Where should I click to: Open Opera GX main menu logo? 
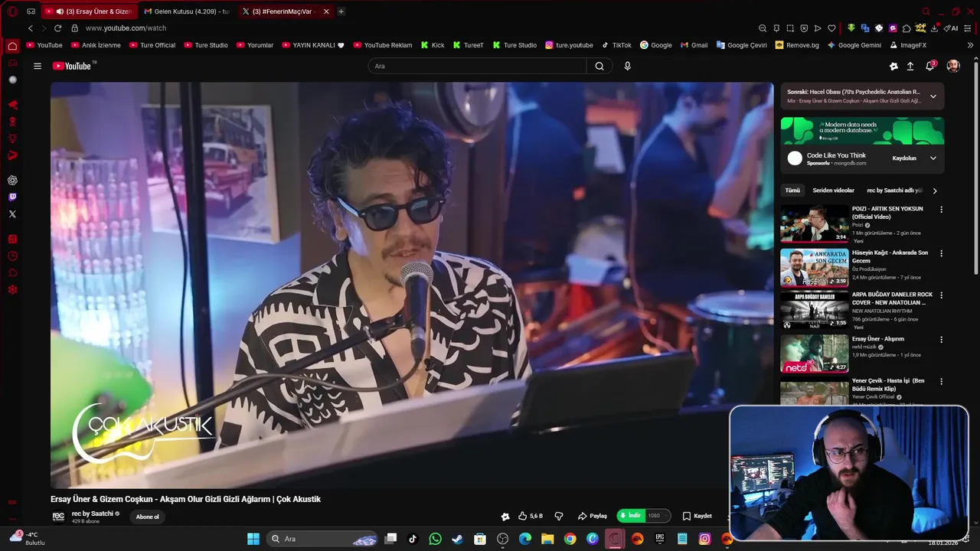(x=12, y=11)
